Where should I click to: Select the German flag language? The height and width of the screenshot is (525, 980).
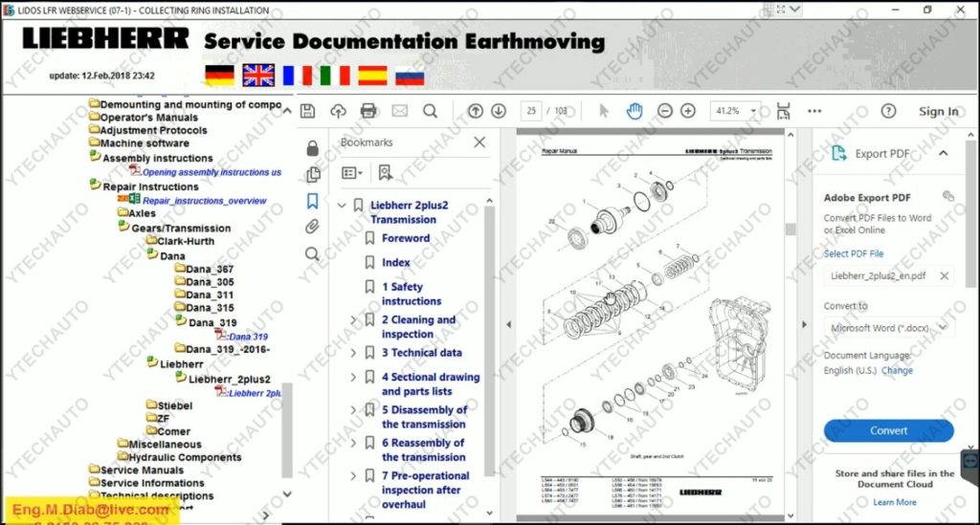click(219, 76)
